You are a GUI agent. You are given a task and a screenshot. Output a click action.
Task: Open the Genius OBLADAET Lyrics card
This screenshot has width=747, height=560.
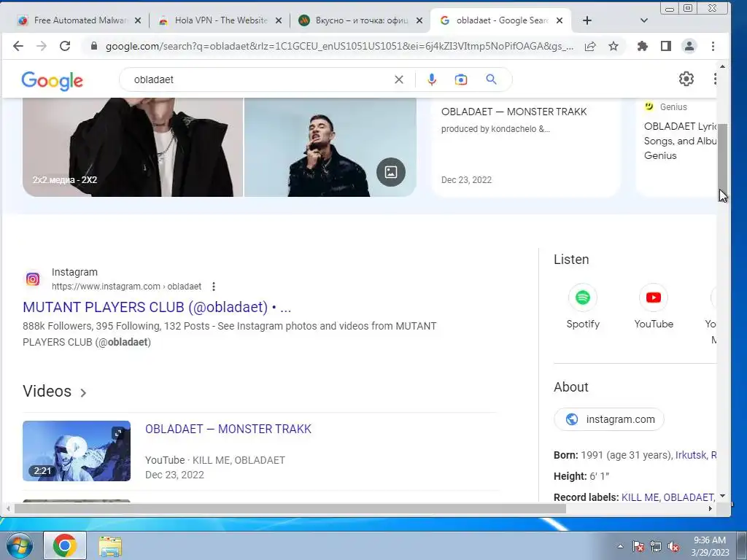pyautogui.click(x=676, y=147)
